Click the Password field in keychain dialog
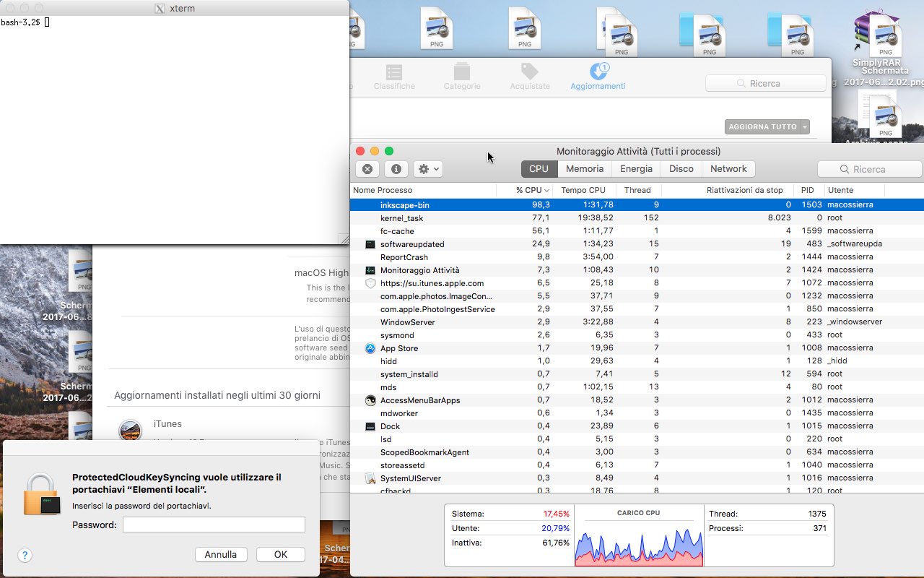 tap(214, 525)
